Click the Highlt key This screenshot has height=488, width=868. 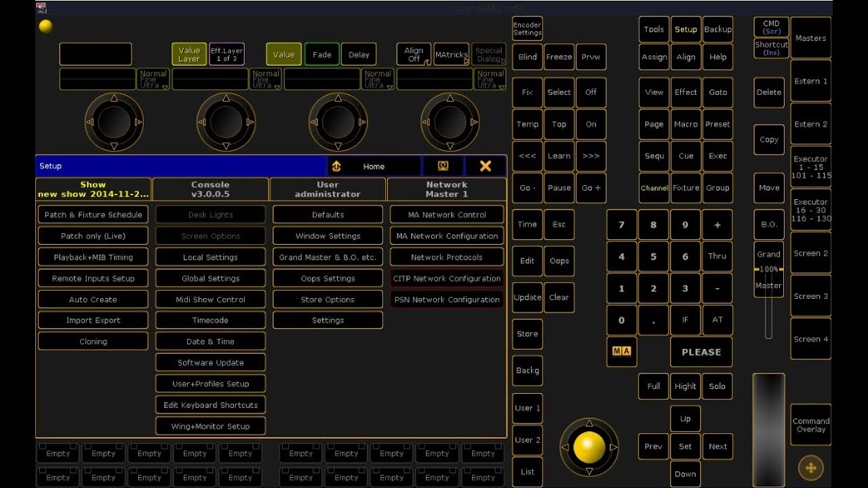pyautogui.click(x=686, y=386)
